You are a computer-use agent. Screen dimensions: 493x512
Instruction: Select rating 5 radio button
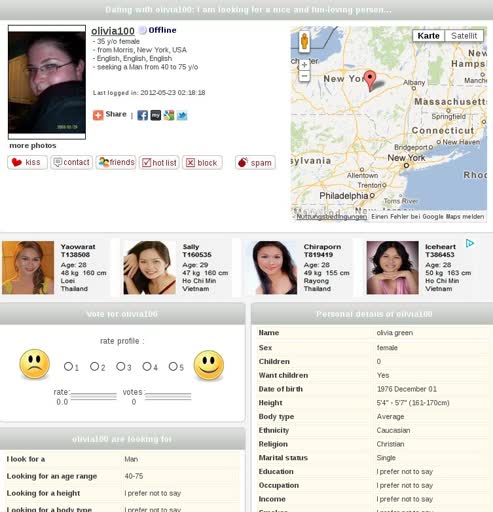[173, 366]
